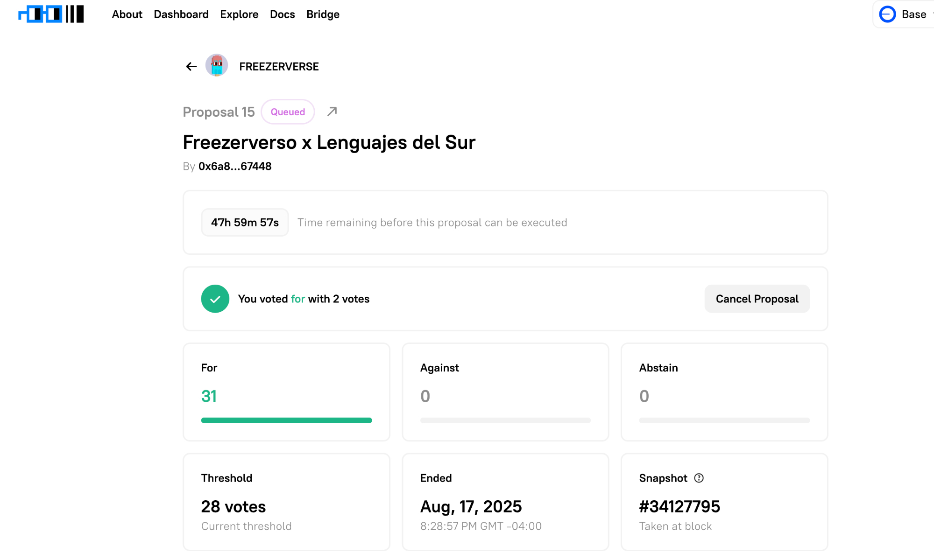Navigate to Explore
The width and height of the screenshot is (934, 560).
point(239,14)
